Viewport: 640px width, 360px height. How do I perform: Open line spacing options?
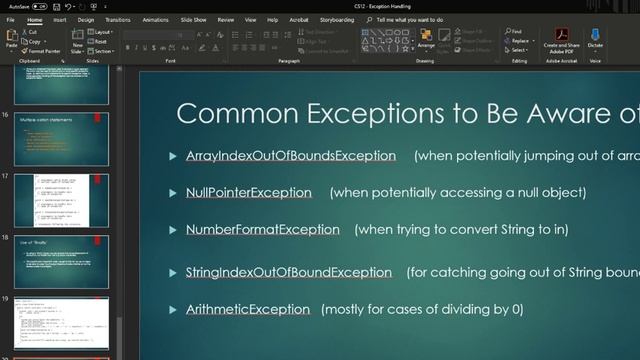coord(288,35)
